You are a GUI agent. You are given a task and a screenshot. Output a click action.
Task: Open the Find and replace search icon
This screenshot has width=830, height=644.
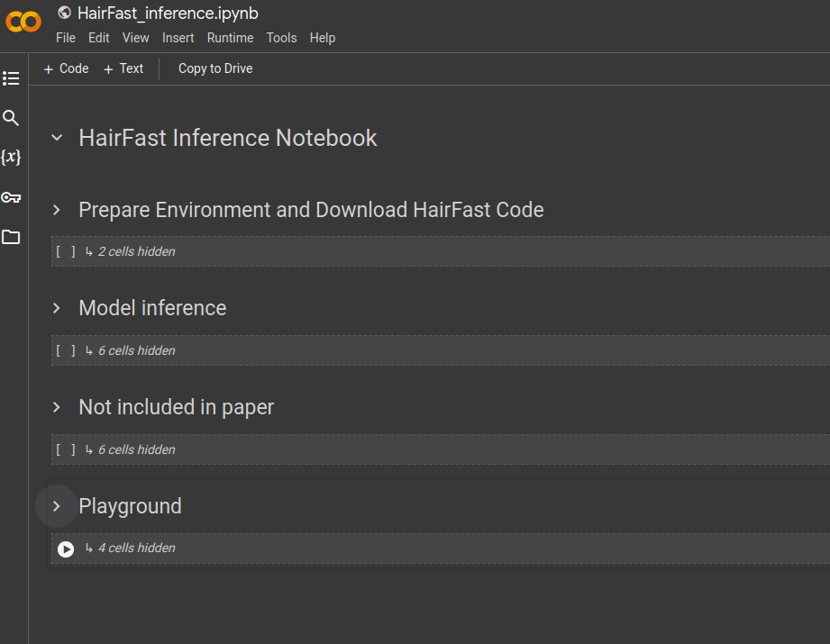pos(11,118)
